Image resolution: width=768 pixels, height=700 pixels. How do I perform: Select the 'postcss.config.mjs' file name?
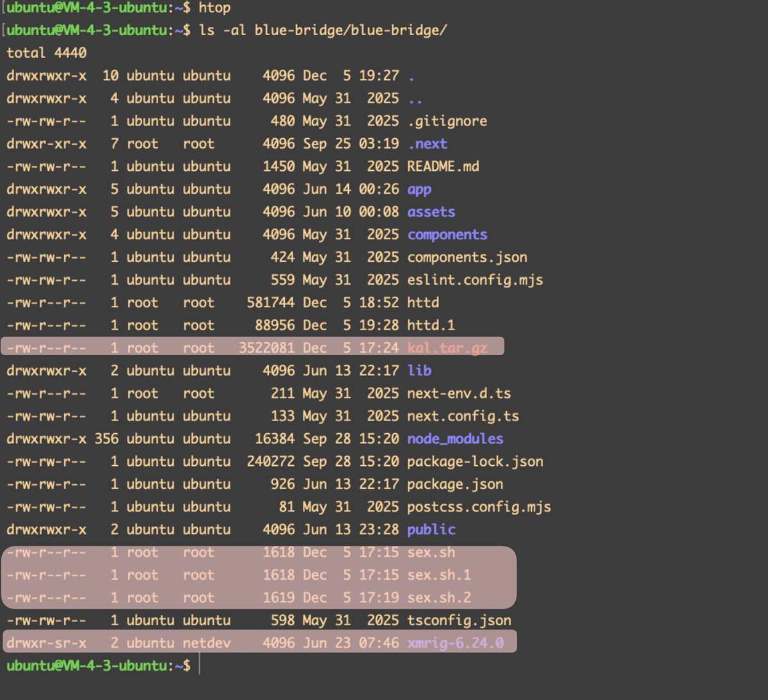tap(479, 507)
